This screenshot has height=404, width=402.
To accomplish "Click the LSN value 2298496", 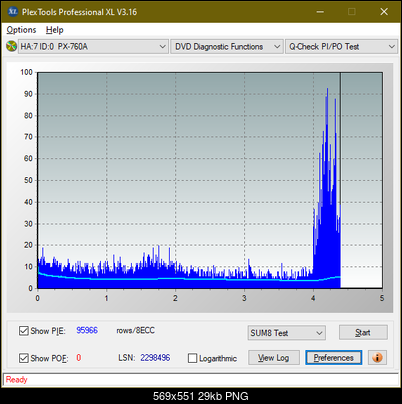I will tap(155, 358).
